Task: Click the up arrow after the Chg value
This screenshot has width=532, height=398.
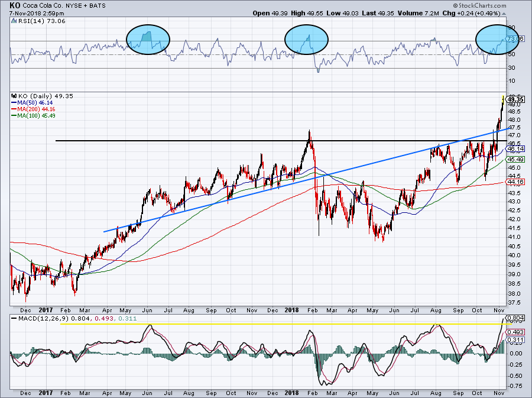Action: pos(504,14)
